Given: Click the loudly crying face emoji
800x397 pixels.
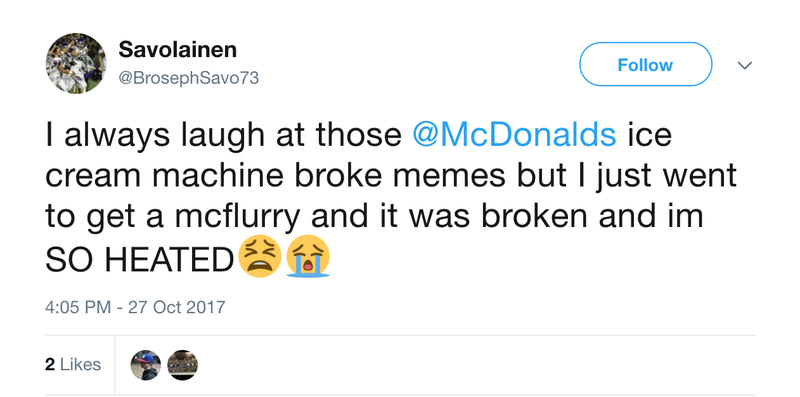Looking at the screenshot, I should pos(308,258).
